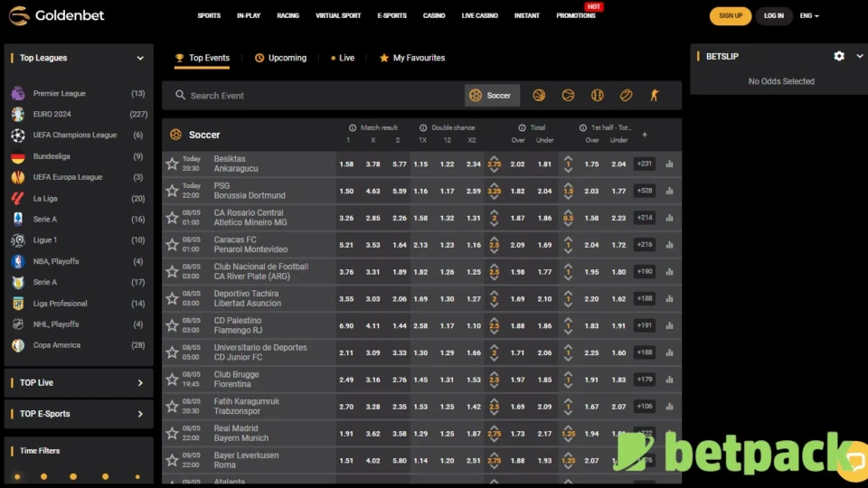Image resolution: width=868 pixels, height=488 pixels.
Task: Expand +528 more markets for PSG match
Action: click(x=645, y=191)
